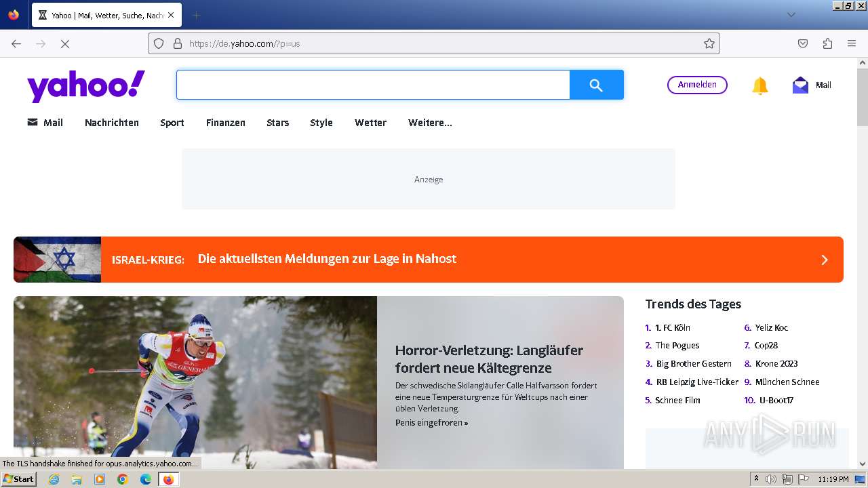Go back with browser back arrow
Image resolution: width=868 pixels, height=488 pixels.
pos(16,43)
